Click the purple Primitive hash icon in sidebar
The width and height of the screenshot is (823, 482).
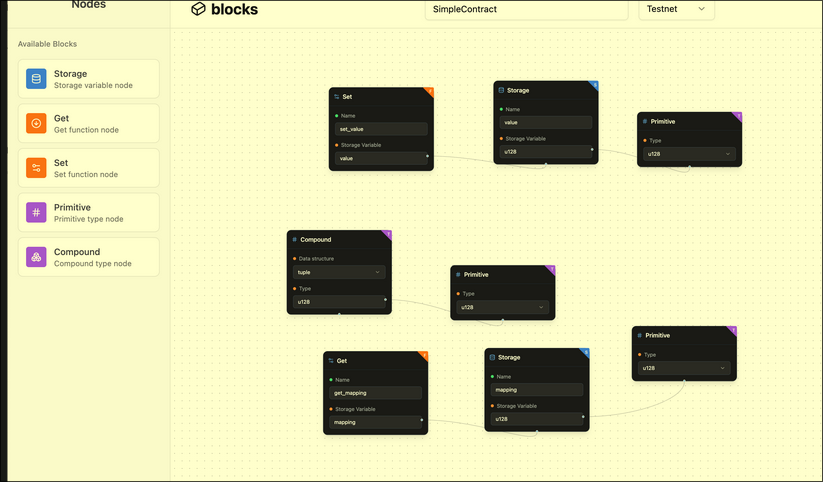(36, 212)
